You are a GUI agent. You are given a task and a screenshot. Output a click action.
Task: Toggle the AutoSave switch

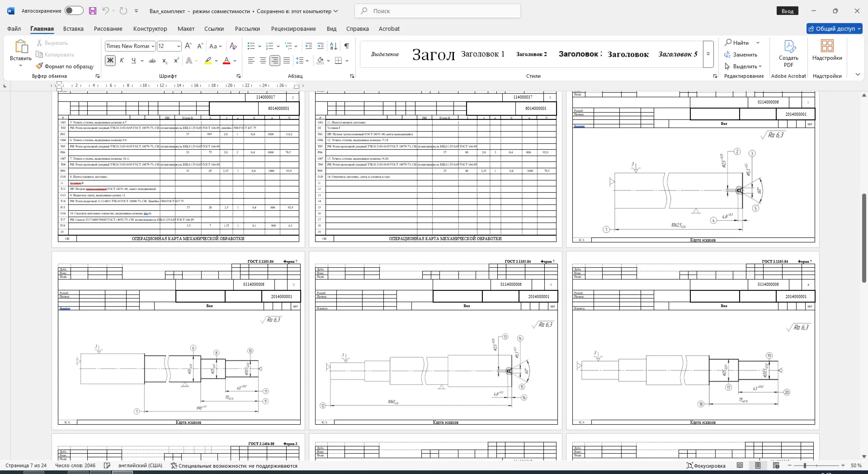74,10
